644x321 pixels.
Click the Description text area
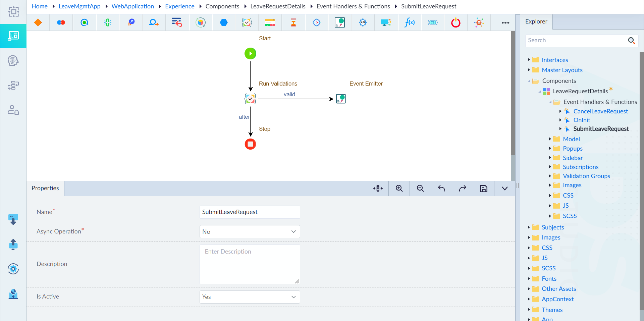point(250,264)
